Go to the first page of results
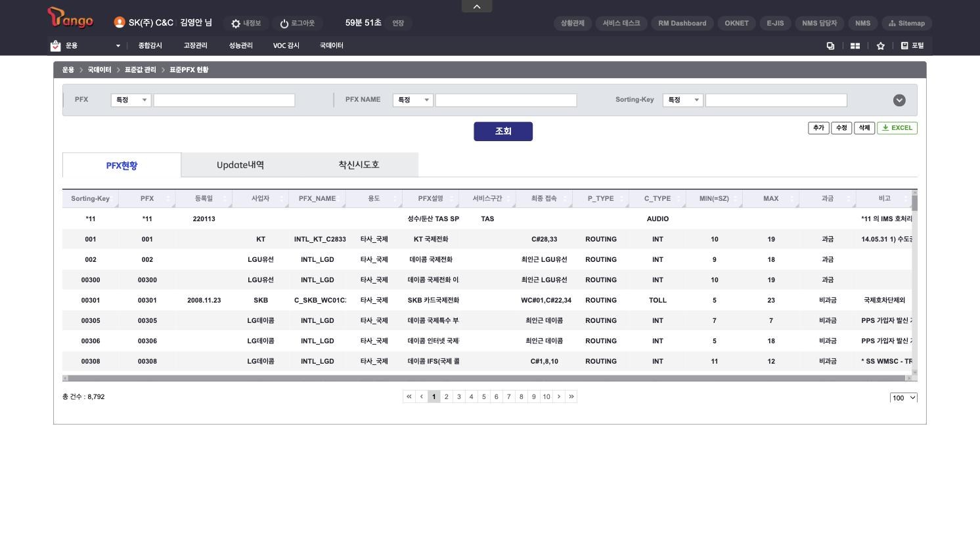Image resolution: width=980 pixels, height=533 pixels. tap(409, 396)
